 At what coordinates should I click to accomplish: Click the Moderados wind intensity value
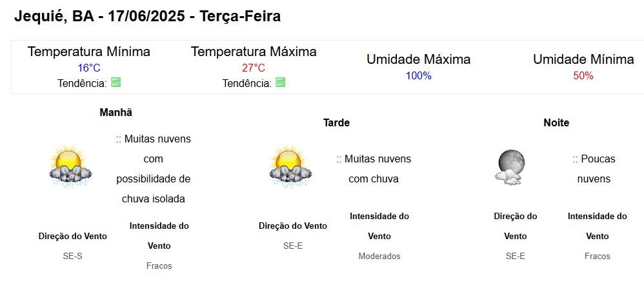379,256
